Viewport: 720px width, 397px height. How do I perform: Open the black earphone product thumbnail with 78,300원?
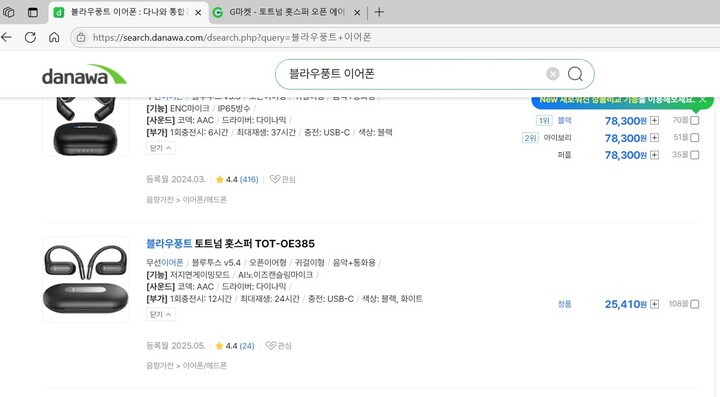click(x=85, y=126)
